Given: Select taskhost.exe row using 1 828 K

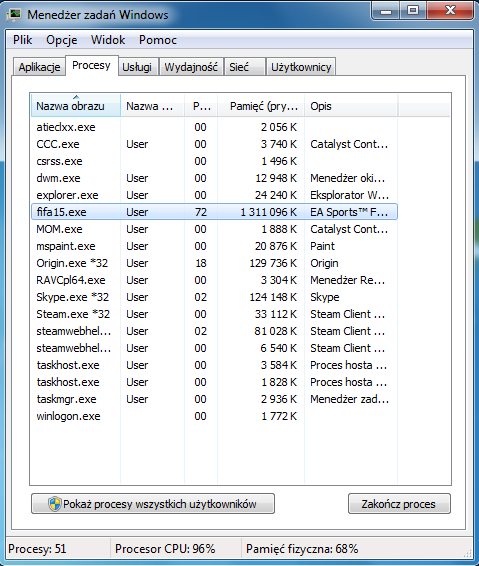Looking at the screenshot, I should tap(214, 382).
